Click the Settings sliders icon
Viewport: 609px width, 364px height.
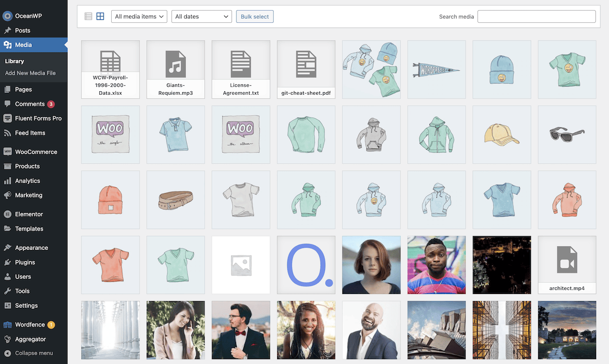click(x=7, y=306)
